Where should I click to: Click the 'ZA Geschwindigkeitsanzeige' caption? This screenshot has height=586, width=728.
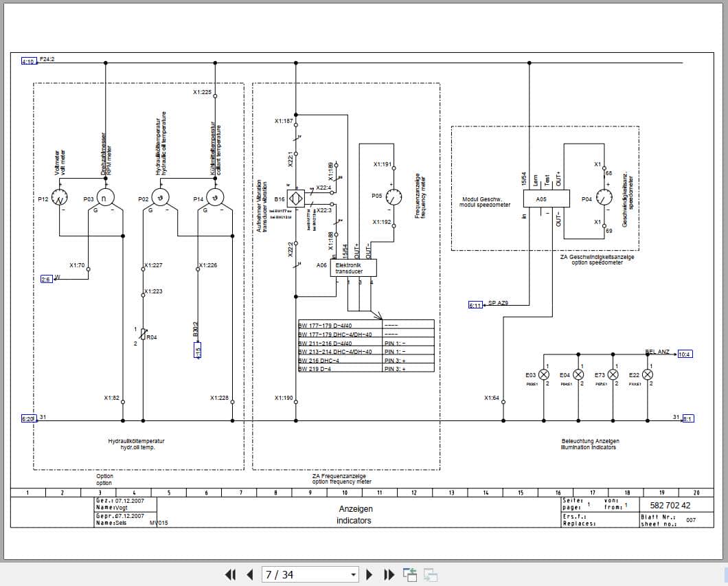(x=597, y=257)
